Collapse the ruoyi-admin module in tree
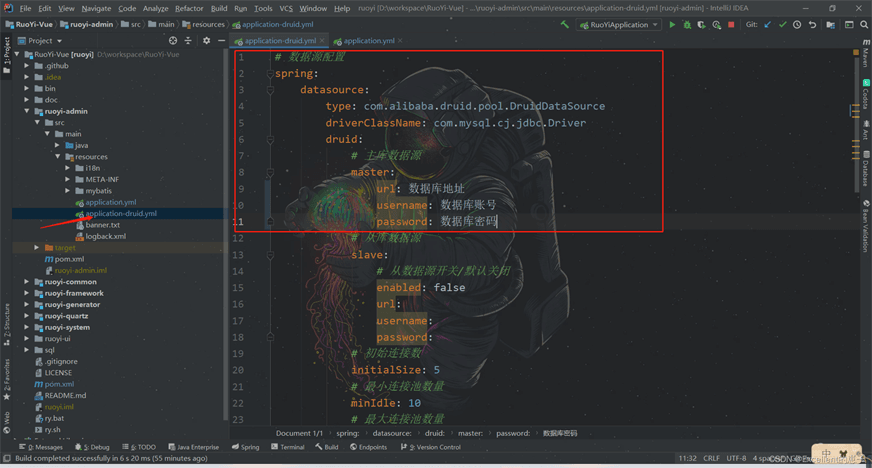This screenshot has height=468, width=872. coord(27,111)
